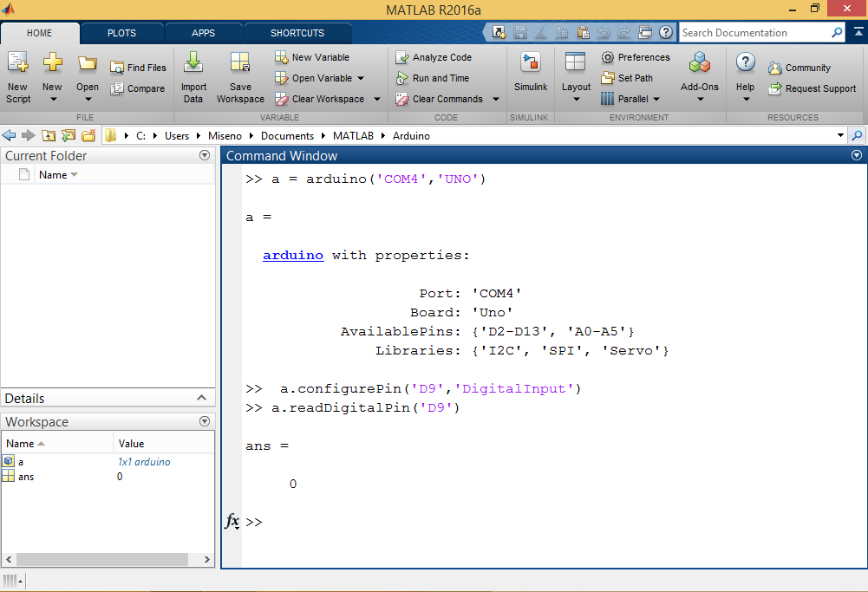
Task: Select the MATLAB folder in the path
Action: pos(353,136)
